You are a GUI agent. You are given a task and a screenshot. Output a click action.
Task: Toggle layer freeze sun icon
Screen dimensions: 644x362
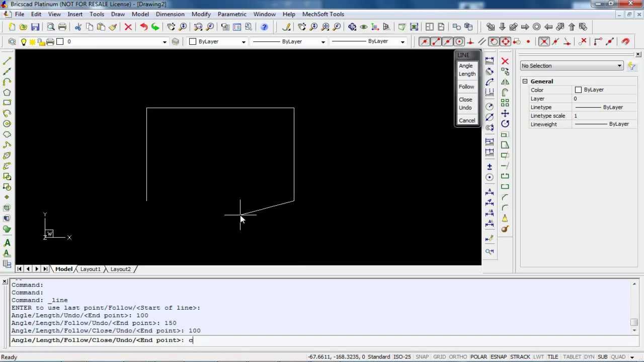(x=32, y=42)
